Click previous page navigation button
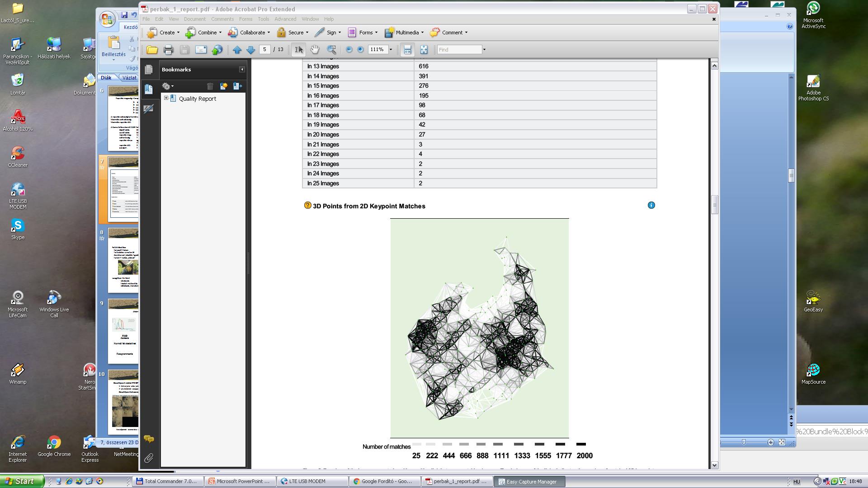 coord(237,49)
